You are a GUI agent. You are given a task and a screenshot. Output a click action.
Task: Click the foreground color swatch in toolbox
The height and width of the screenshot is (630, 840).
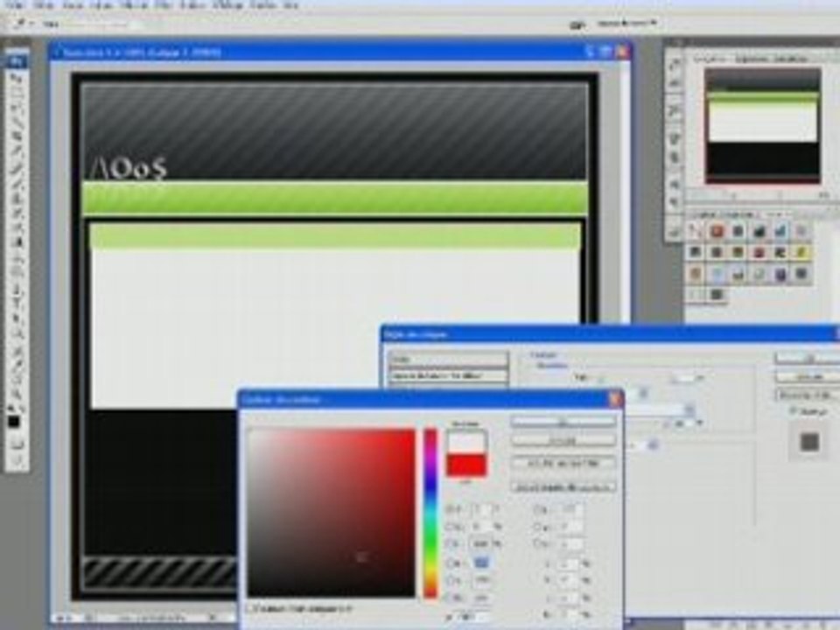coord(13,423)
